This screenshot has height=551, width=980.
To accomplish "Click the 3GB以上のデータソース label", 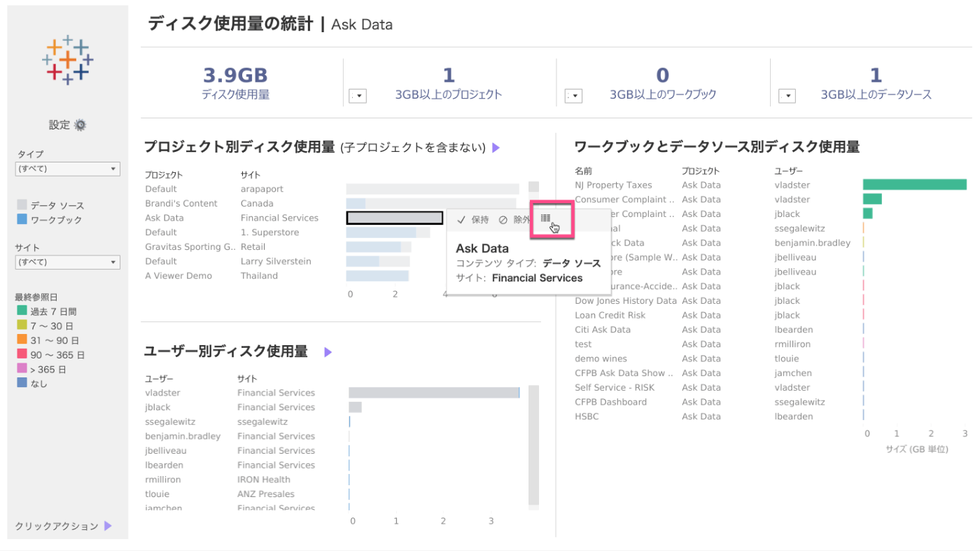I will [x=876, y=95].
